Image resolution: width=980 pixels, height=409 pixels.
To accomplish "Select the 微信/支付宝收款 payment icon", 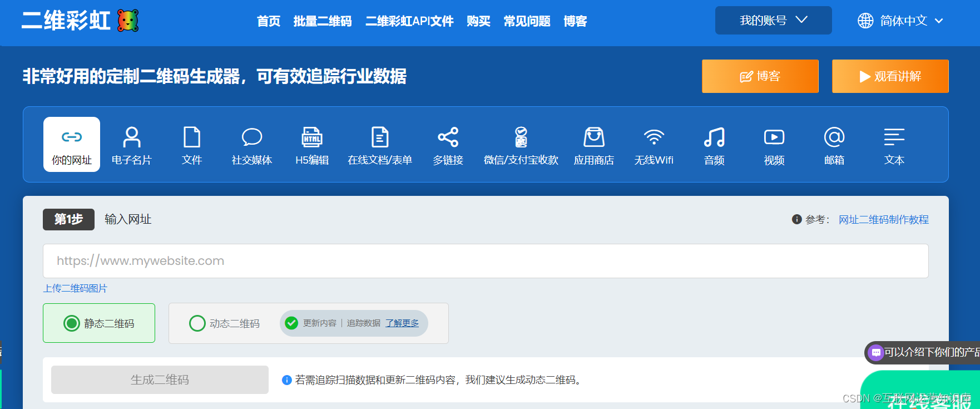I will 521,137.
